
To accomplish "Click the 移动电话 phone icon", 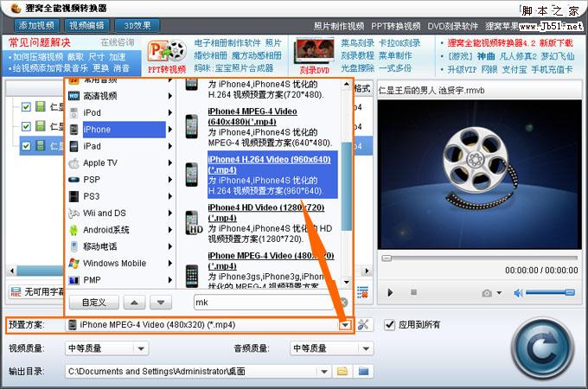I will (74, 246).
